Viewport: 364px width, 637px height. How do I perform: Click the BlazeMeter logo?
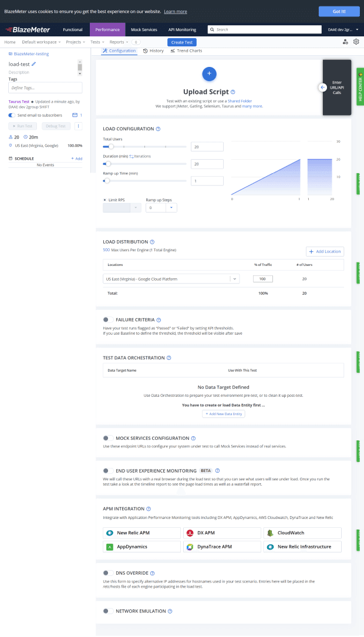(28, 30)
